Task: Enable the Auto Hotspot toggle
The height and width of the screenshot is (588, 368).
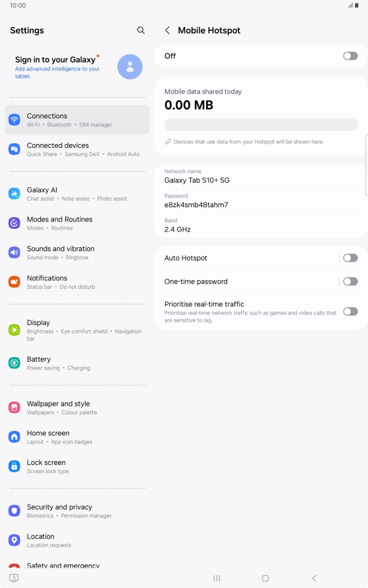Action: (x=350, y=258)
